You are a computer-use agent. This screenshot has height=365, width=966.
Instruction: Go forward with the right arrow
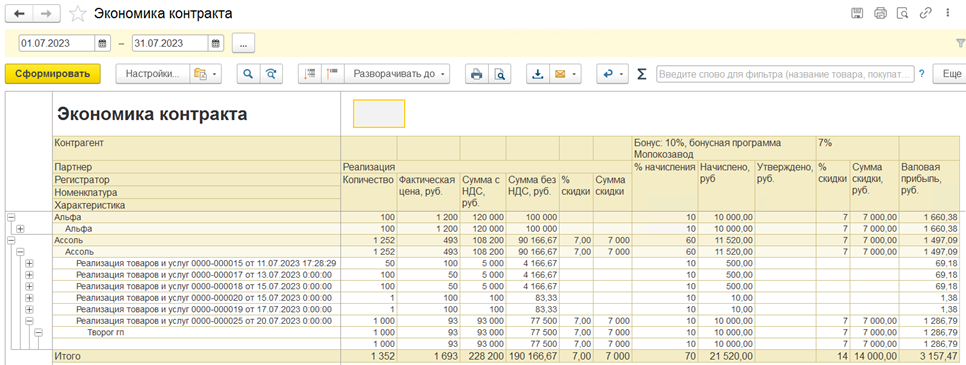pyautogui.click(x=46, y=13)
